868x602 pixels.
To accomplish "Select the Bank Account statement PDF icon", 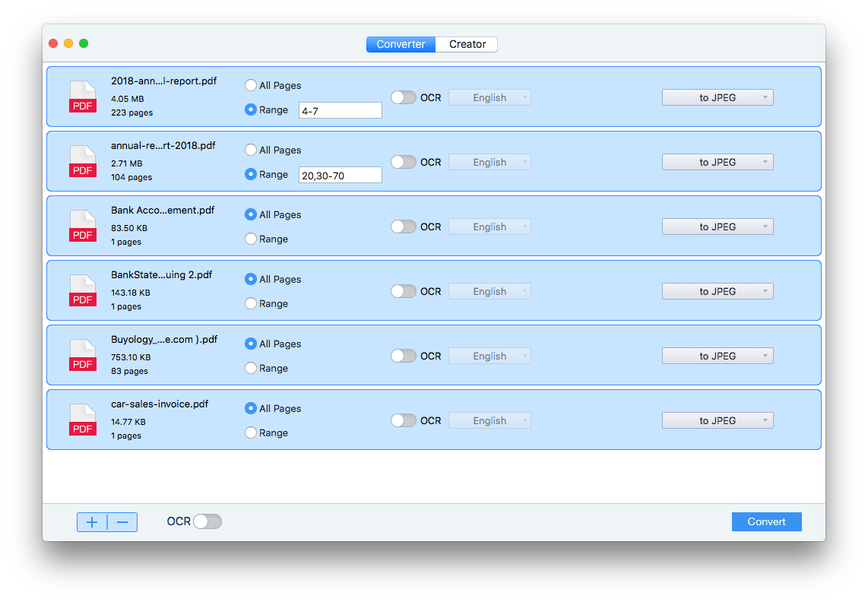I will click(x=83, y=227).
